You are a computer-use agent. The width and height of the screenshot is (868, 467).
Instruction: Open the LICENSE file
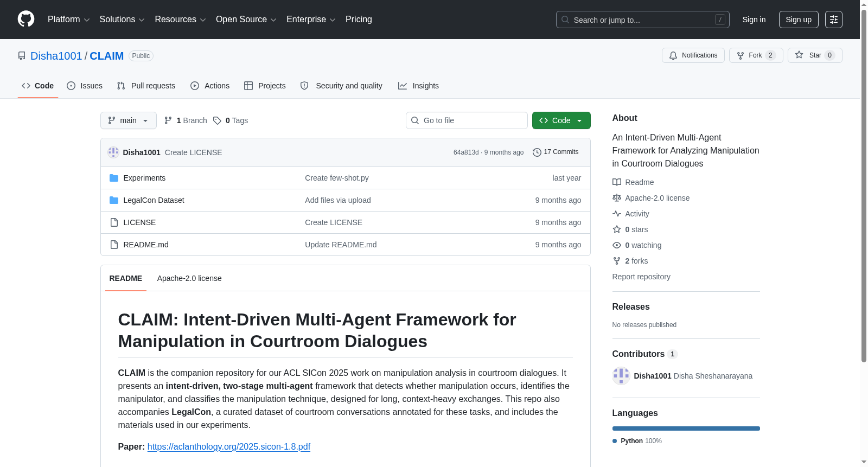(x=139, y=222)
